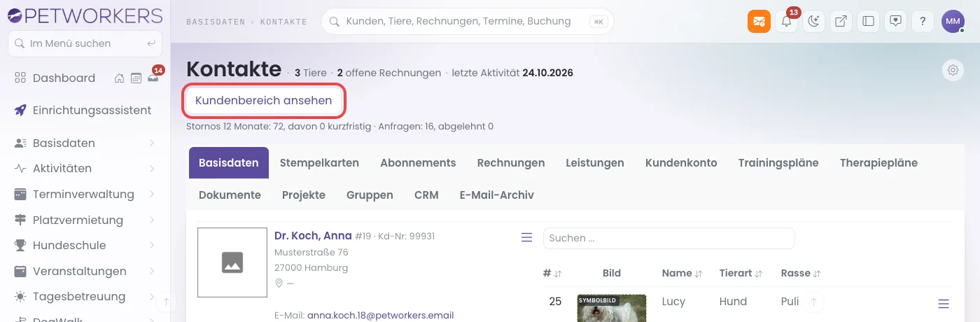
Task: Open the Projekte tab
Action: tap(304, 195)
